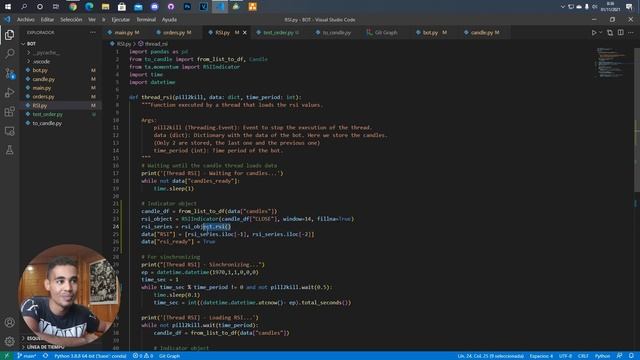Open the Terminal menu

pyautogui.click(x=146, y=20)
